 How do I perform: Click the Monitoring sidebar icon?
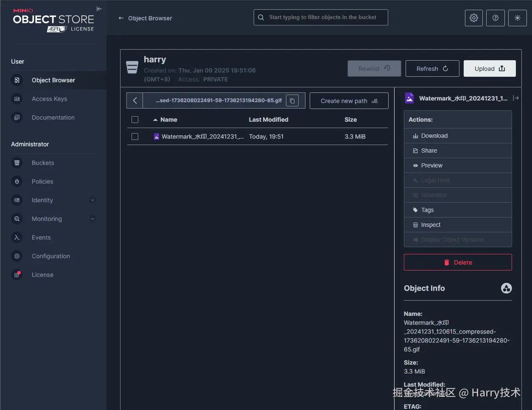point(17,219)
